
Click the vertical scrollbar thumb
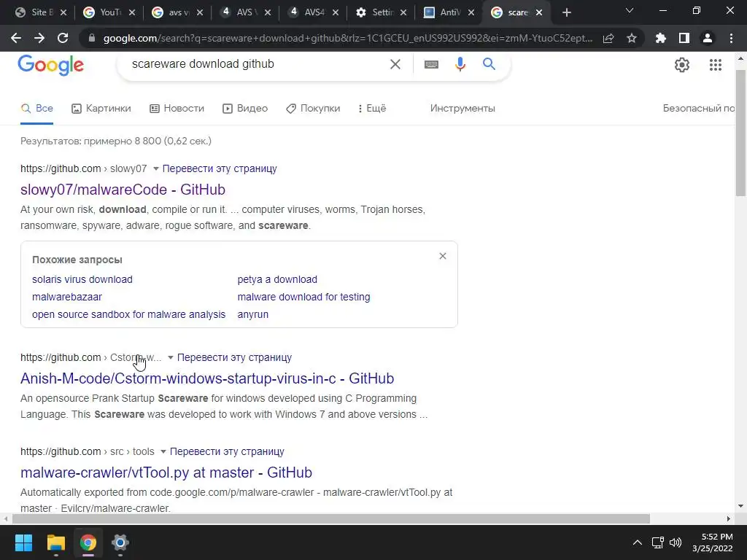pos(740,133)
